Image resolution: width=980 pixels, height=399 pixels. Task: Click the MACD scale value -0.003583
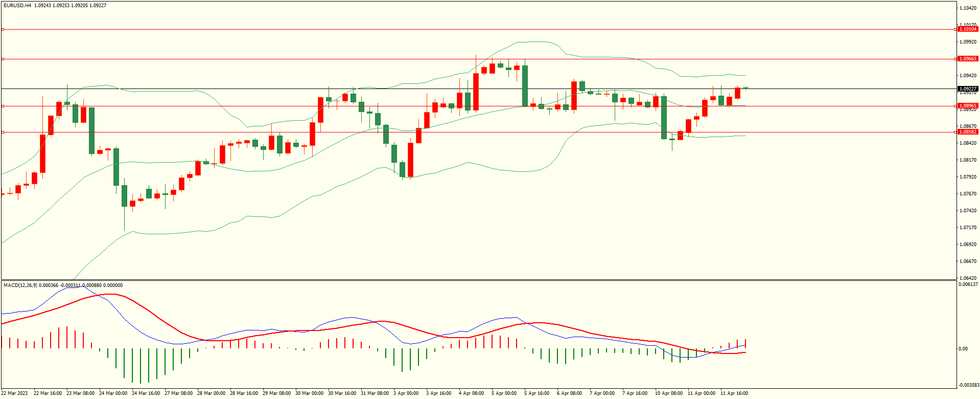pos(968,385)
